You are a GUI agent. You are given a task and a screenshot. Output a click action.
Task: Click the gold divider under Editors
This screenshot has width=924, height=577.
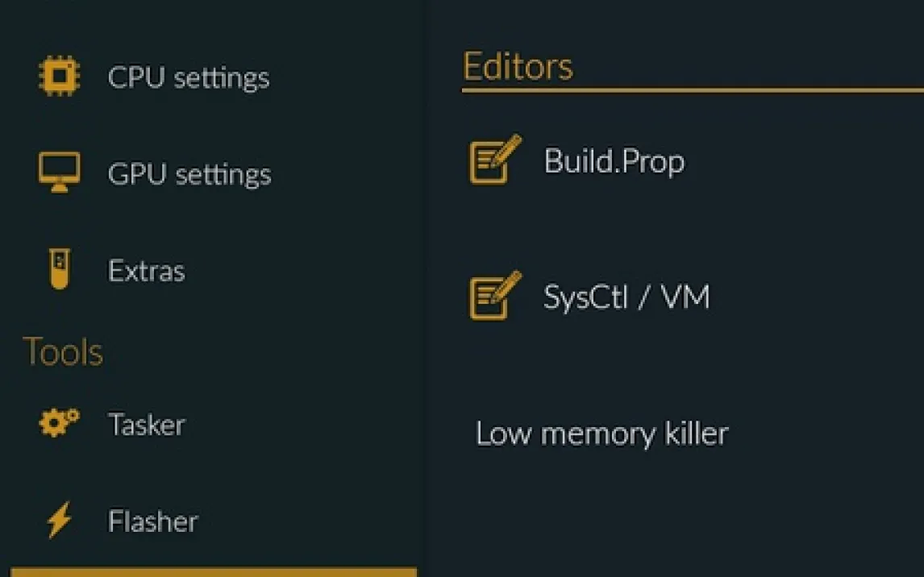tap(692, 90)
